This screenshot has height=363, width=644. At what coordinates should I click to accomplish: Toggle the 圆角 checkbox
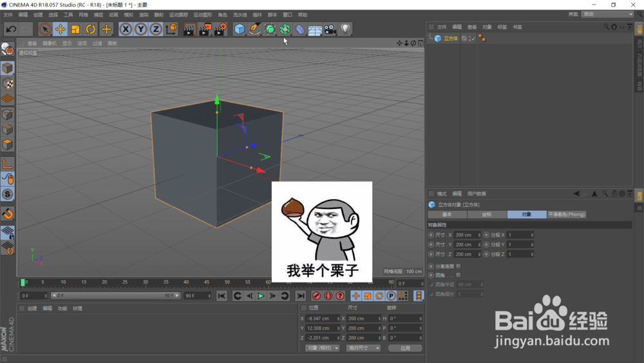(459, 275)
